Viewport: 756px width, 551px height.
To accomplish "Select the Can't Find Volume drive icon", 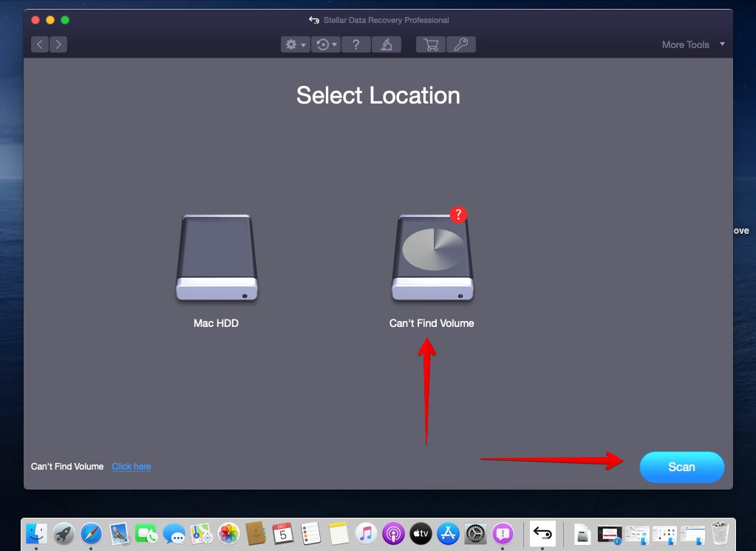I will (x=432, y=257).
